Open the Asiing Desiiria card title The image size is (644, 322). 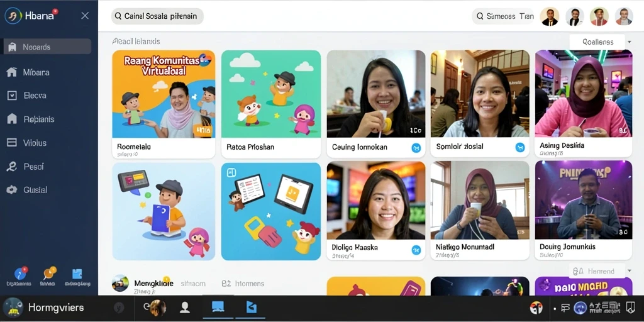click(562, 145)
